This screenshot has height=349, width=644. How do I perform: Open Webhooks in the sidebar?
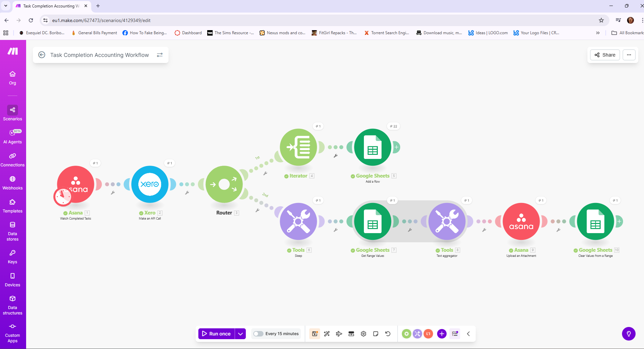click(x=13, y=182)
